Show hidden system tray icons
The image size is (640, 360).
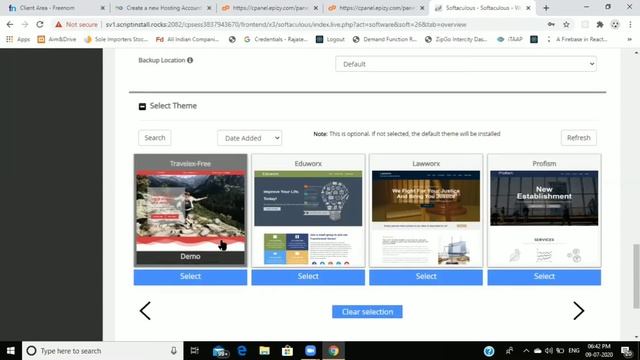pos(526,351)
